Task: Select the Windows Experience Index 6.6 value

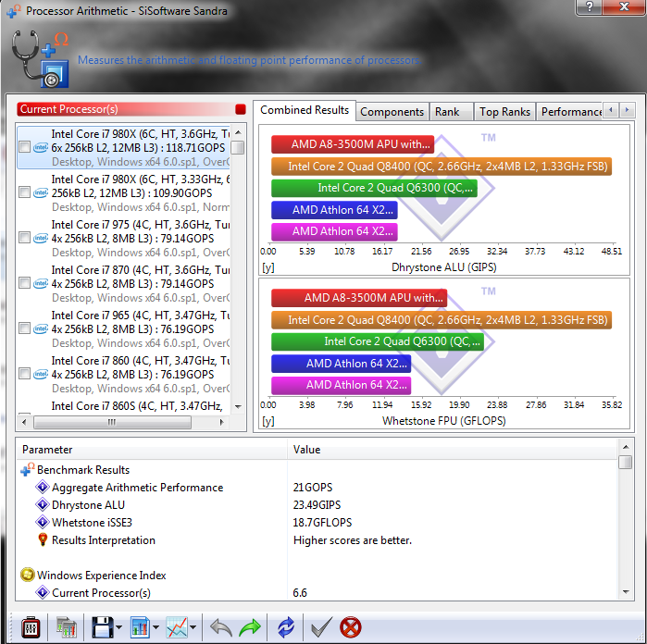Action: 300,593
